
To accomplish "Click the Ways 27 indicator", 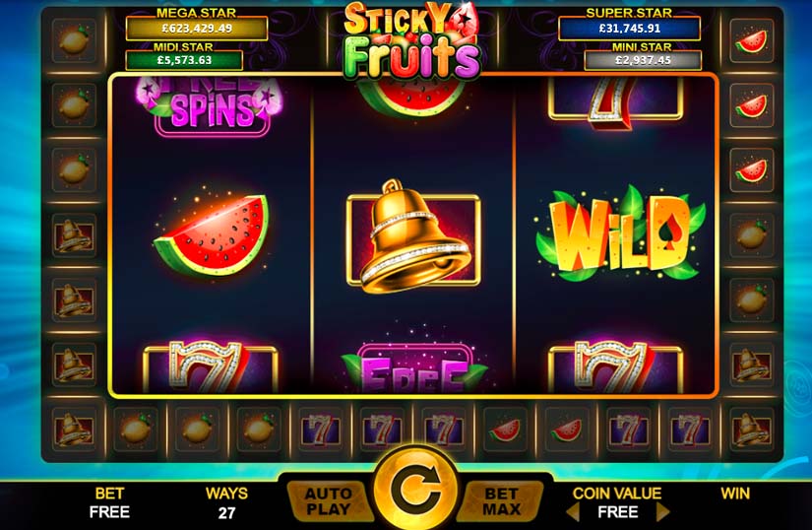I will (x=226, y=502).
